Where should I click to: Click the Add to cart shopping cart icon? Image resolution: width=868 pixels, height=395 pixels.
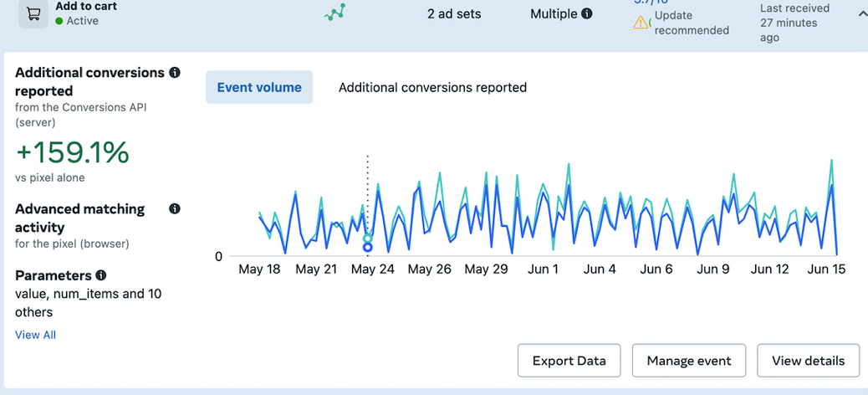33,13
